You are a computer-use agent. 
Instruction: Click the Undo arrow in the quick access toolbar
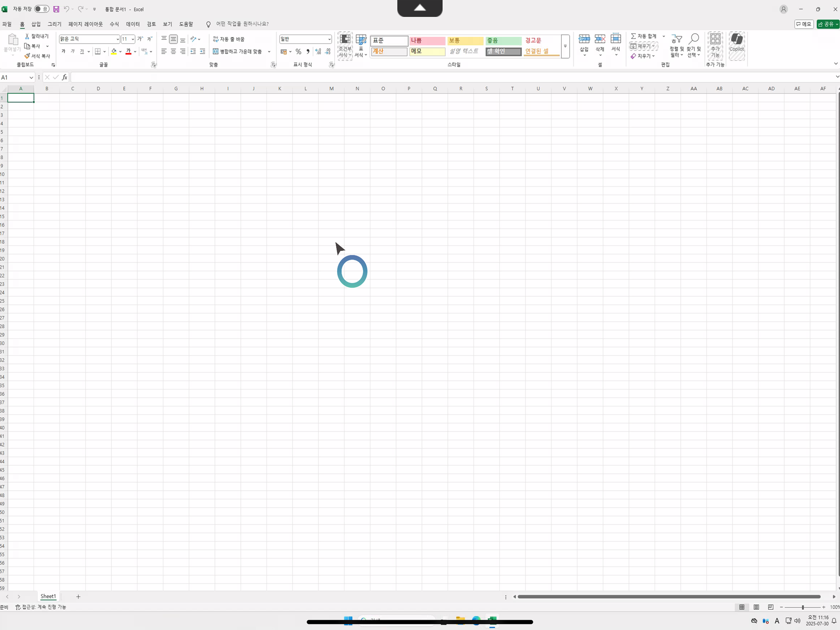66,9
